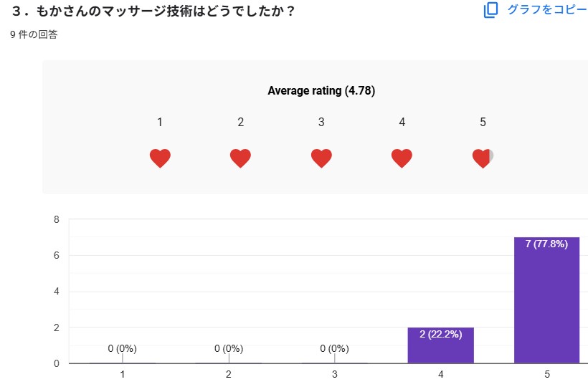Viewport: 588px width, 392px height.
Task: Click the first red heart icon
Action: click(160, 158)
